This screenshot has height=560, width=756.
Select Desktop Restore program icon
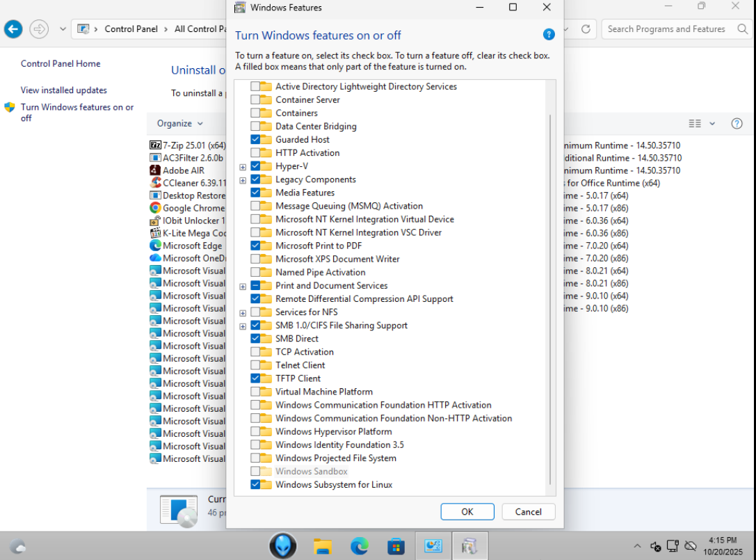tap(155, 195)
